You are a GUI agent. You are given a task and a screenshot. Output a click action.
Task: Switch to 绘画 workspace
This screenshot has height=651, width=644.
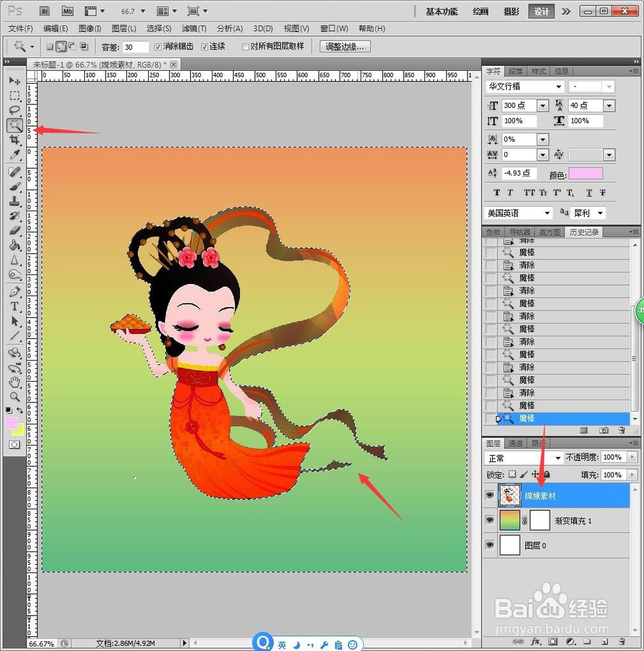480,12
